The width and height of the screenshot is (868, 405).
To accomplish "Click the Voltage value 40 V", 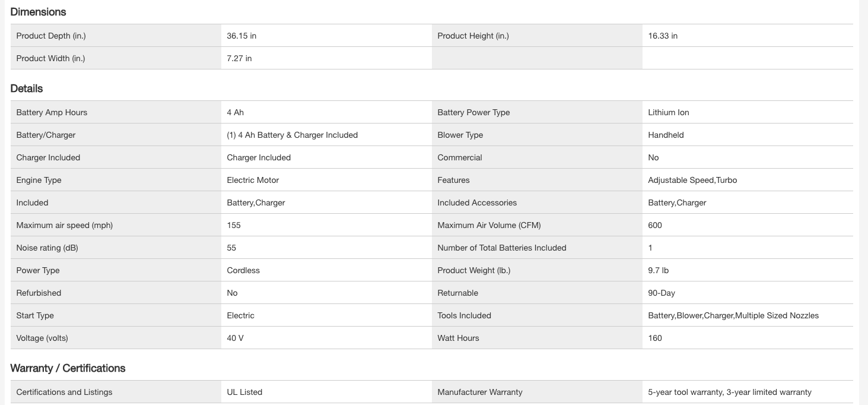I will tap(235, 338).
